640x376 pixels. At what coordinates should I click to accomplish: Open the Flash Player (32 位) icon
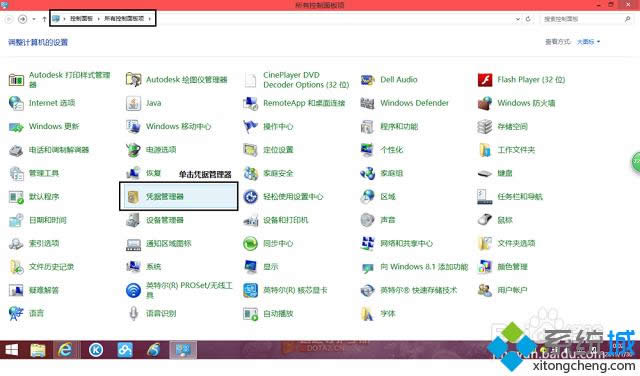tap(485, 80)
